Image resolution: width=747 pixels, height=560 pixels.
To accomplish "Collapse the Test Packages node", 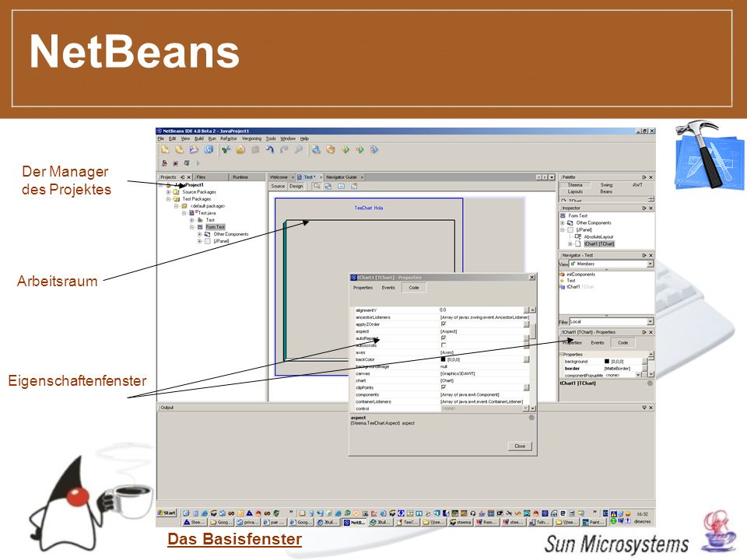I will click(169, 199).
